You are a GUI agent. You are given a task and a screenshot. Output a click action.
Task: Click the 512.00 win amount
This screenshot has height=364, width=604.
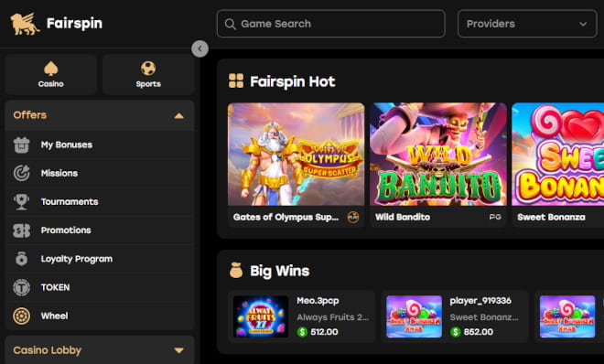point(324,332)
